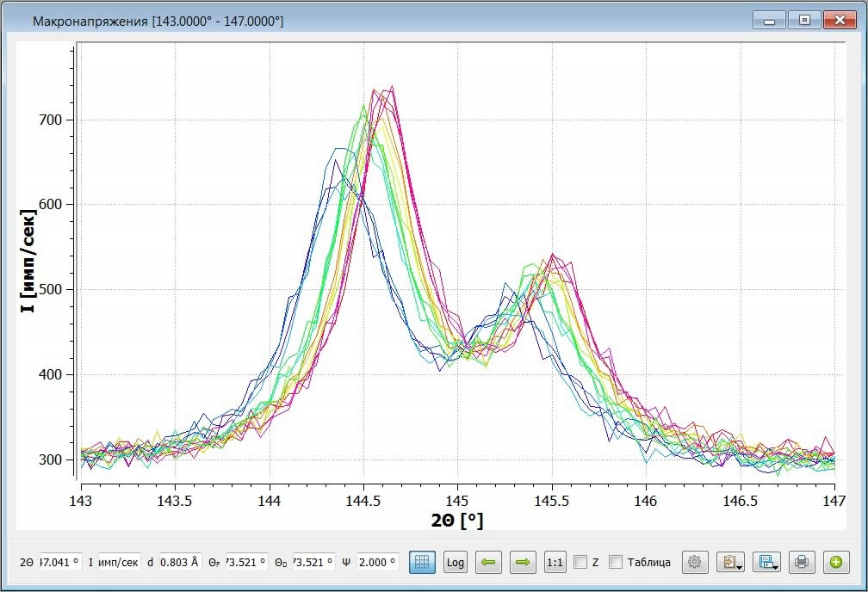Click the Θ_D angle field

[x=314, y=563]
